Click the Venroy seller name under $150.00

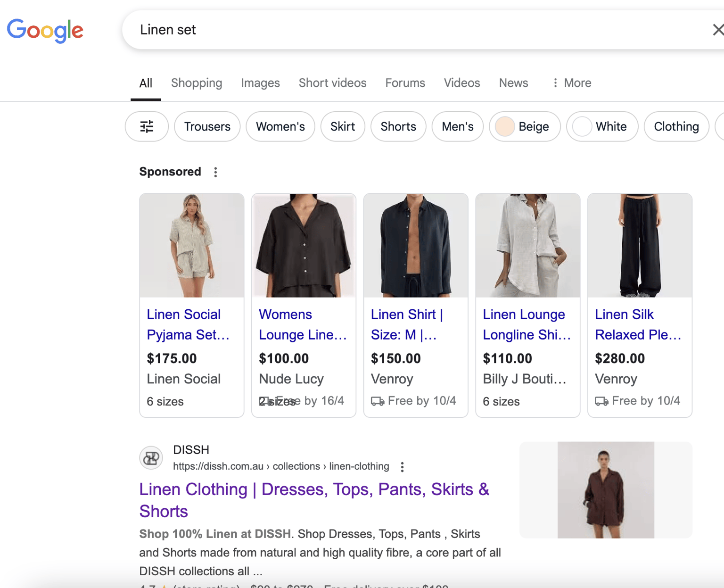coord(392,379)
